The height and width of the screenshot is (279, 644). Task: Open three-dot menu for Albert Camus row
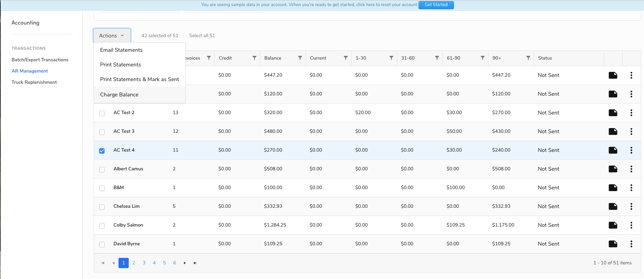[x=631, y=169]
